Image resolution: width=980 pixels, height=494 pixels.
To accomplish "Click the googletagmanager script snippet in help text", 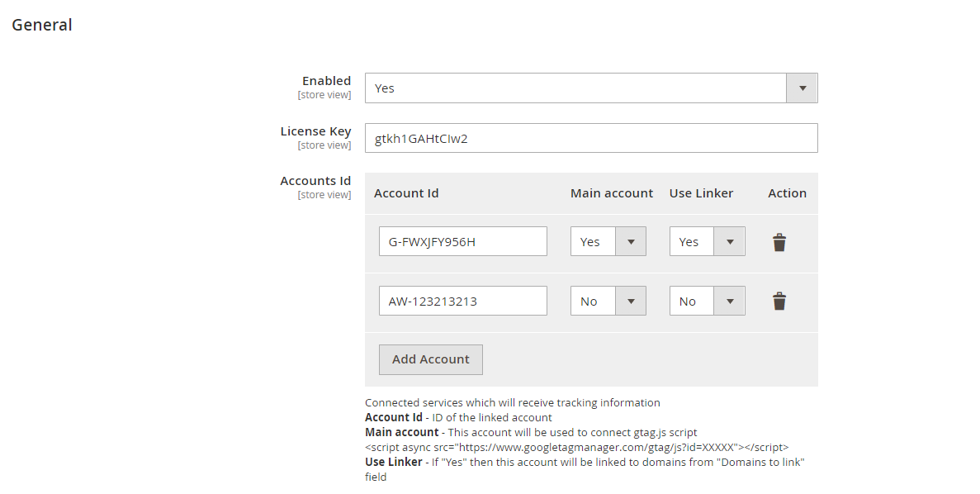I will [x=576, y=447].
